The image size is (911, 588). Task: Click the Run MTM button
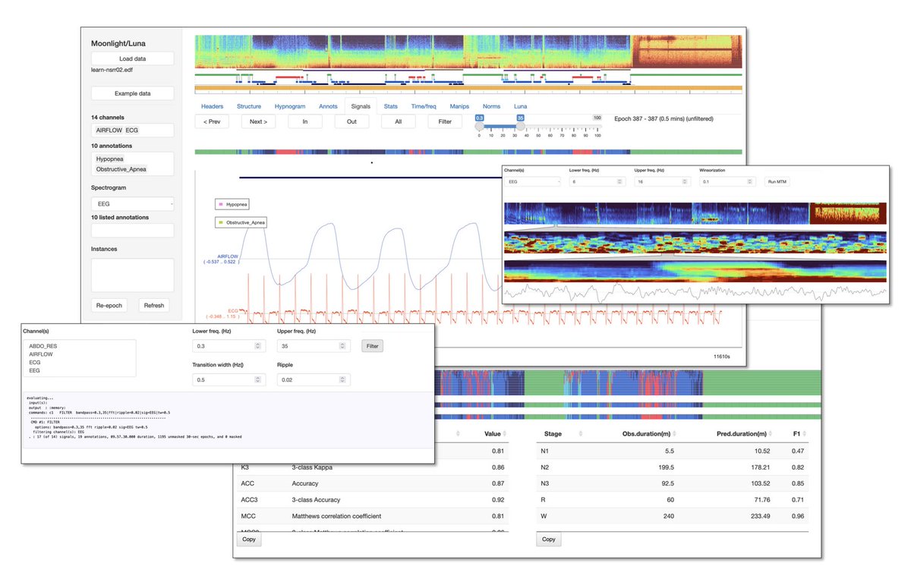click(x=778, y=182)
